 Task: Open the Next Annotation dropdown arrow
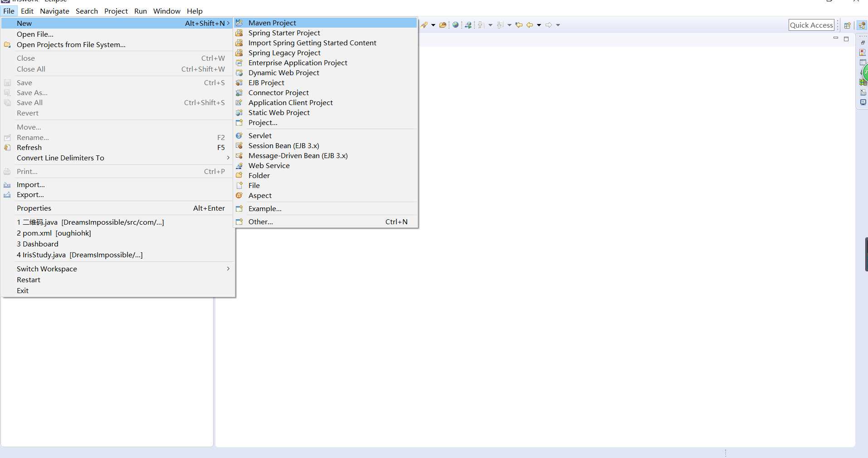490,25
